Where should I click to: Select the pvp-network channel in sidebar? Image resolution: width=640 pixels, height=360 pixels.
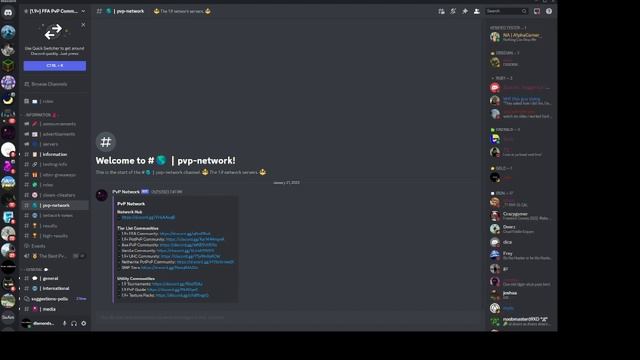pos(55,205)
